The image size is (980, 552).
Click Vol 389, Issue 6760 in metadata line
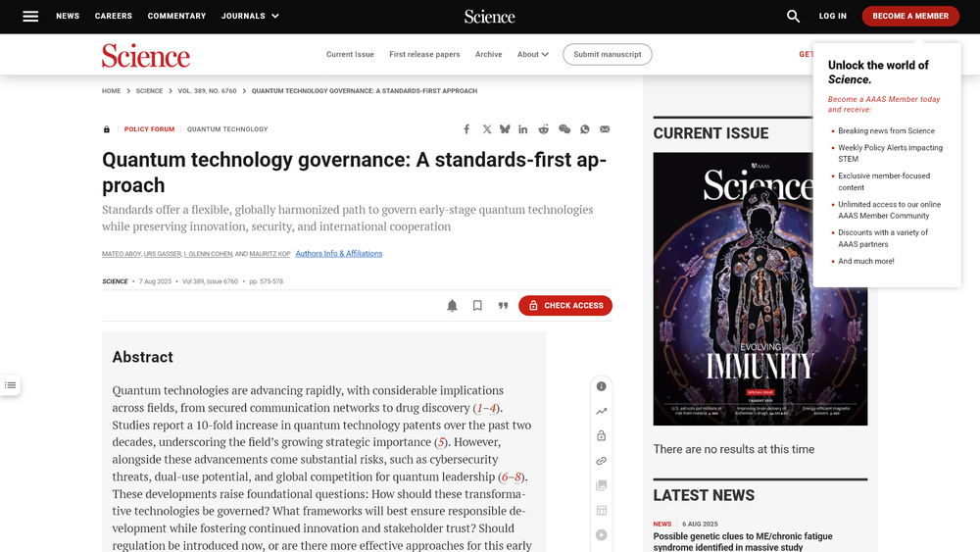[210, 282]
